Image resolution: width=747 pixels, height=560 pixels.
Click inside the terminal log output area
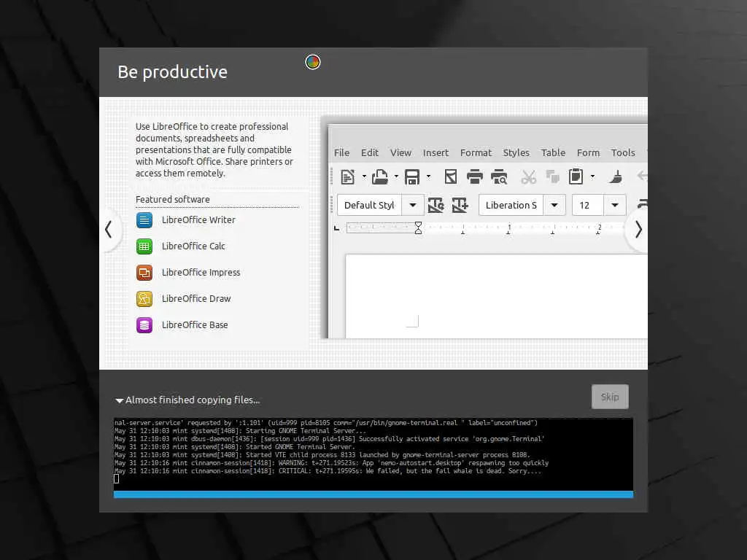373,454
